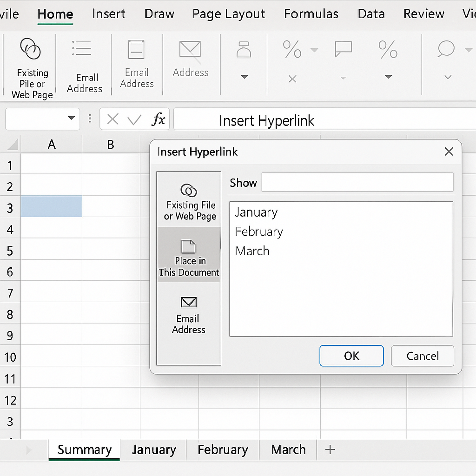Click the speech bubble comment icon

point(343,49)
